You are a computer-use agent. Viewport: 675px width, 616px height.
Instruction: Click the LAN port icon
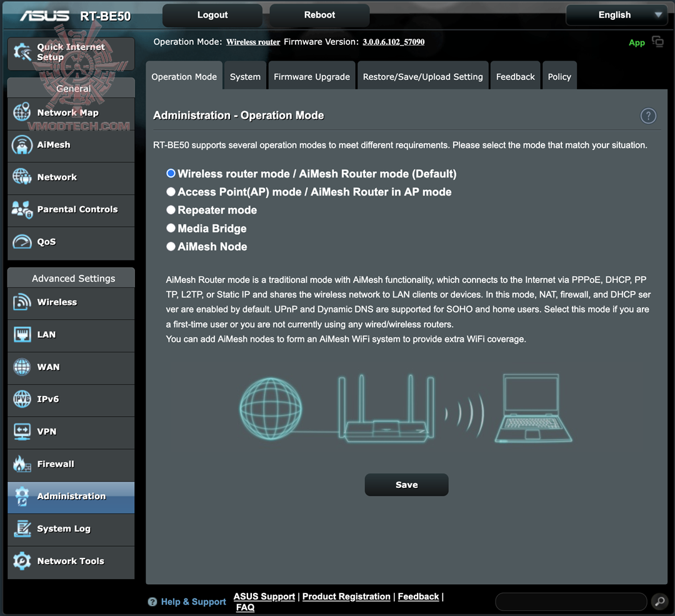pos(22,334)
